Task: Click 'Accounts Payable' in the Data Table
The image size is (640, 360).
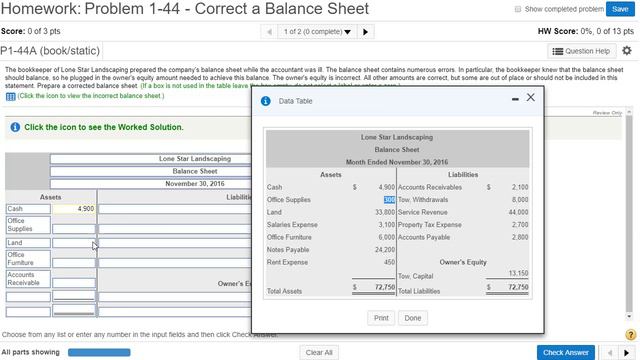Action: click(424, 237)
